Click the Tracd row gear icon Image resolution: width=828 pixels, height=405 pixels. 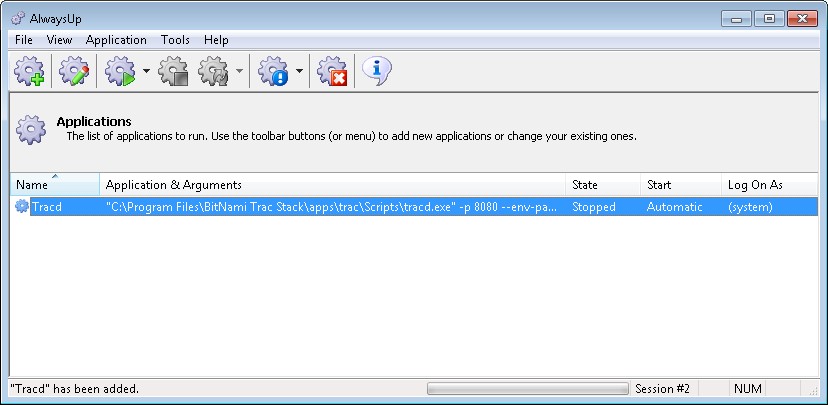click(x=22, y=206)
